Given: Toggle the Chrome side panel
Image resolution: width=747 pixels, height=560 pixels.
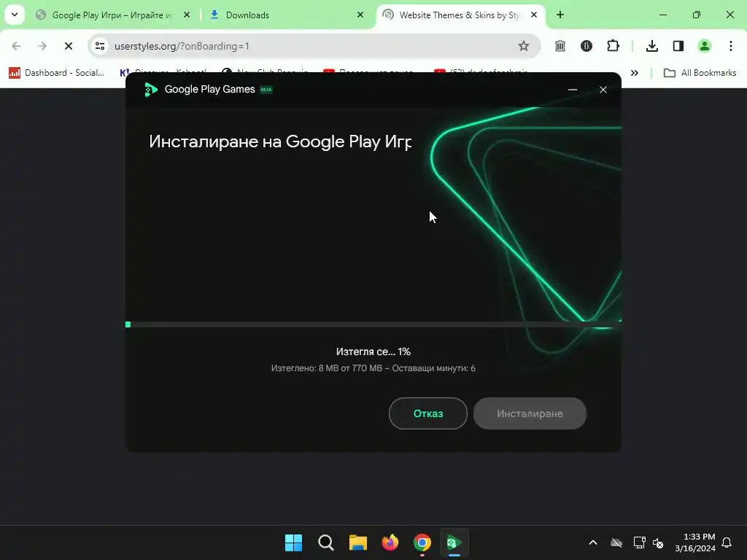Looking at the screenshot, I should click(x=678, y=46).
